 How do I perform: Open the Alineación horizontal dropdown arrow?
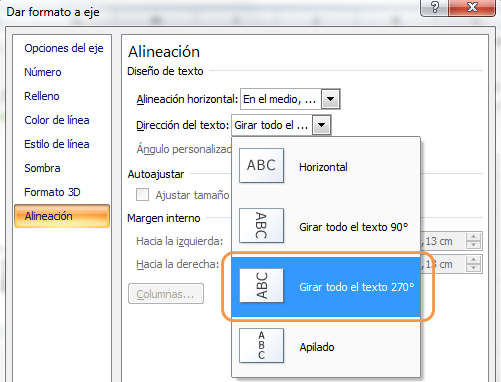pos(330,99)
